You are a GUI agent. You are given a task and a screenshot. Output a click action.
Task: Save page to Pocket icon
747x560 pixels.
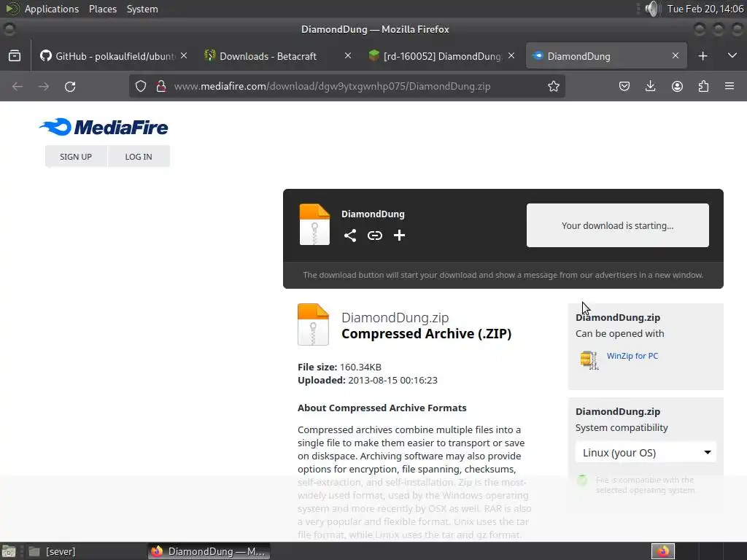(x=624, y=86)
